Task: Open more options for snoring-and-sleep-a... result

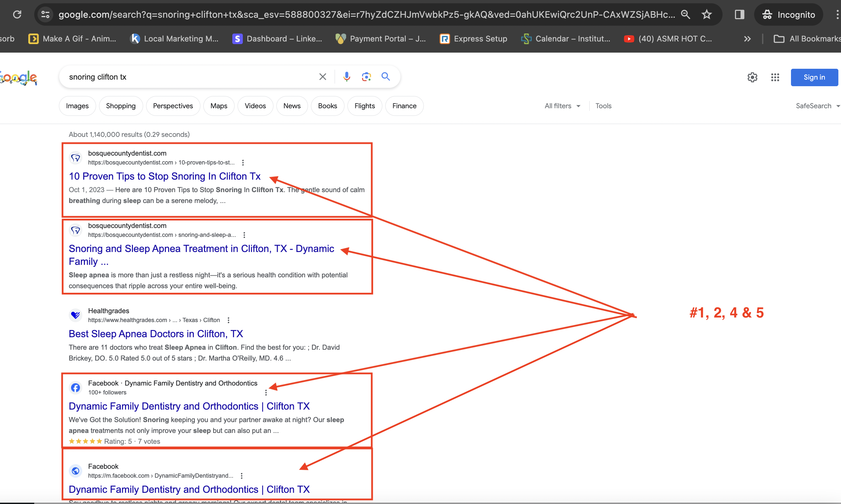Action: pyautogui.click(x=244, y=235)
